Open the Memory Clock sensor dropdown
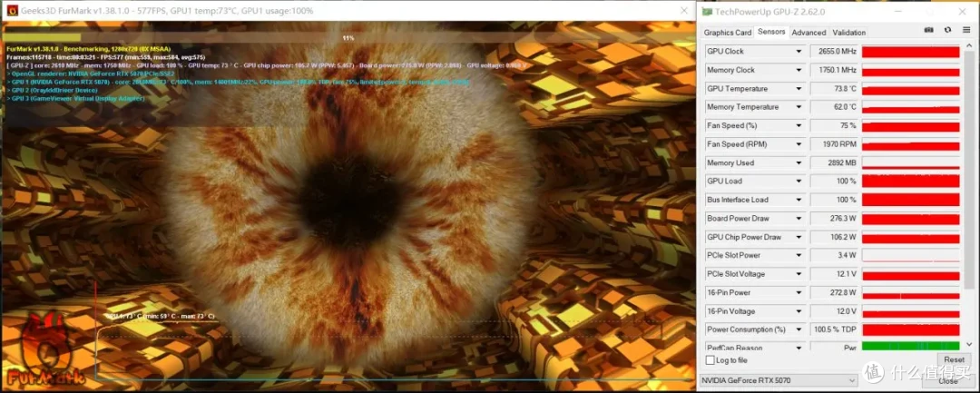The height and width of the screenshot is (393, 980). [799, 71]
